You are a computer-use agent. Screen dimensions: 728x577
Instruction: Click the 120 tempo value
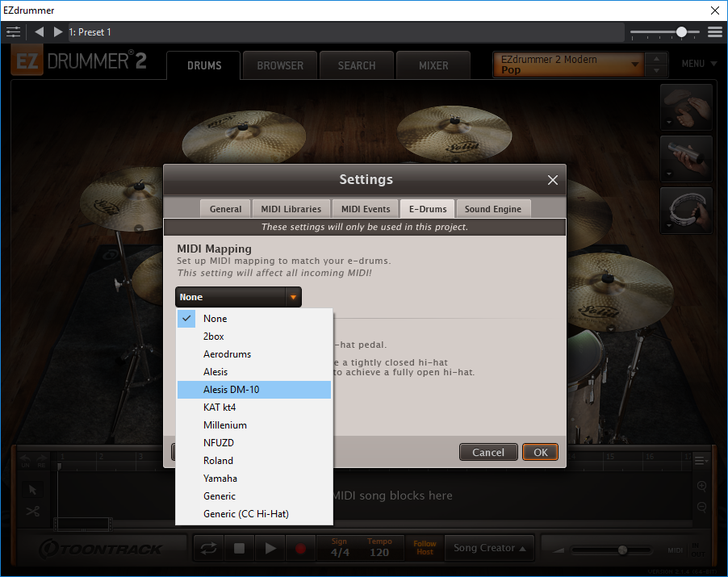click(x=379, y=553)
